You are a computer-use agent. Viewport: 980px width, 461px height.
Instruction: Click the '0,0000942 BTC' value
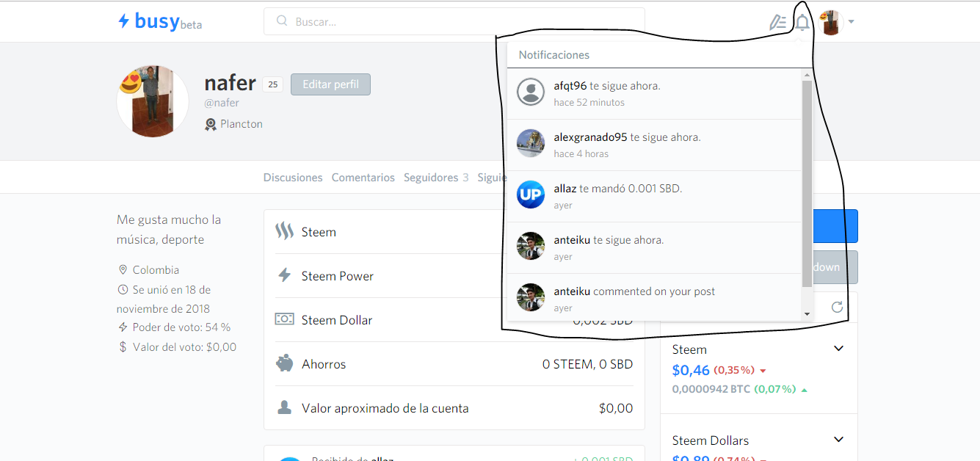pyautogui.click(x=711, y=389)
